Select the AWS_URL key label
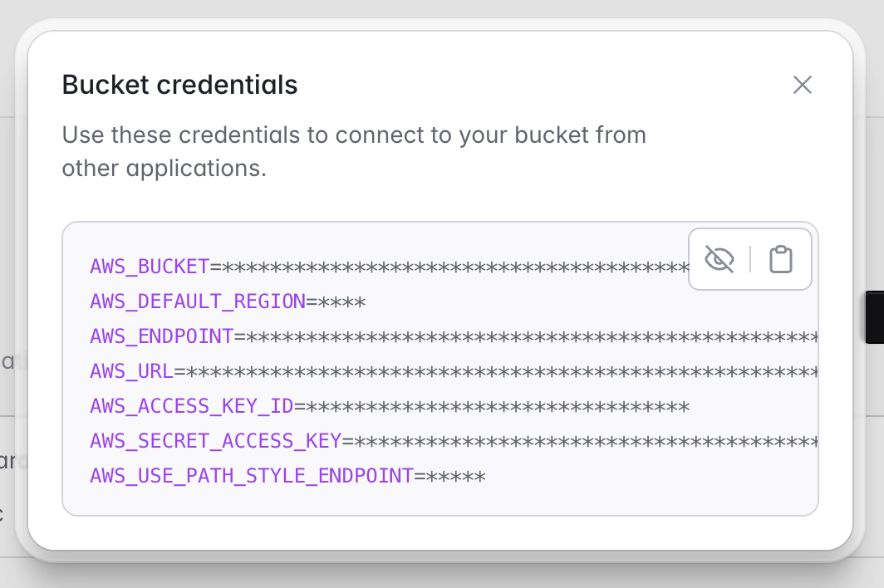 coord(131,371)
